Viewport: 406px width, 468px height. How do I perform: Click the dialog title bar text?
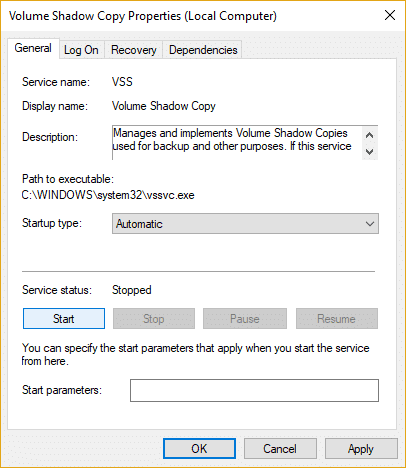pyautogui.click(x=143, y=16)
